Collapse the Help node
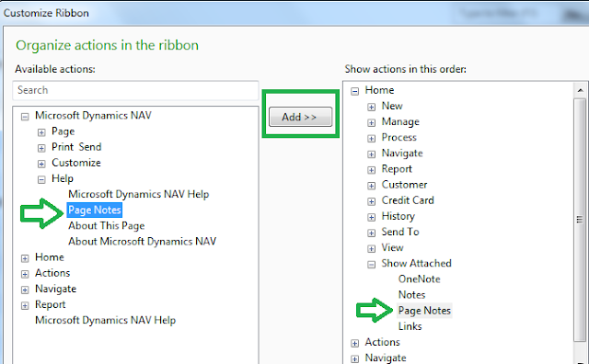Screen dimensions: 589x364 [41, 180]
